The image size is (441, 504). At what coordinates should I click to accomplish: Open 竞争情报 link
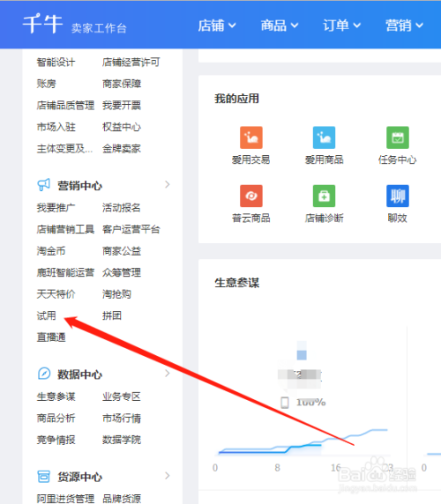coord(56,440)
